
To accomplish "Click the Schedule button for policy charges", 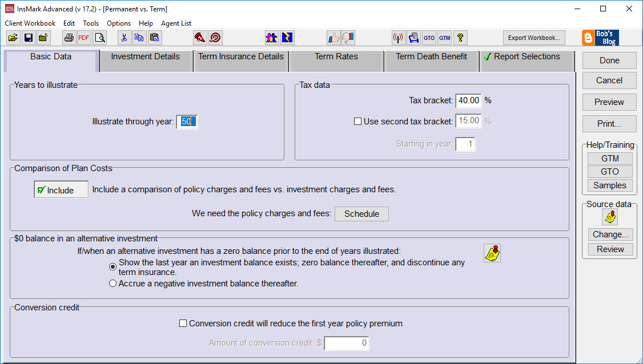I will point(361,214).
